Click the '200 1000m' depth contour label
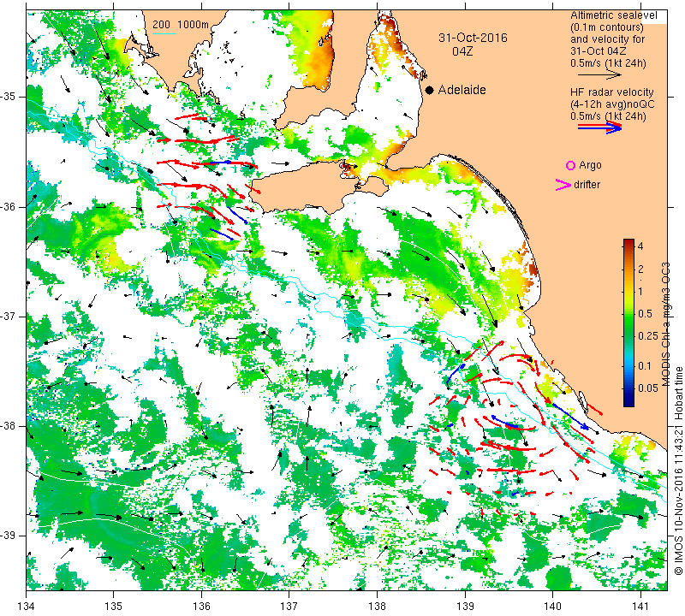 click(181, 25)
